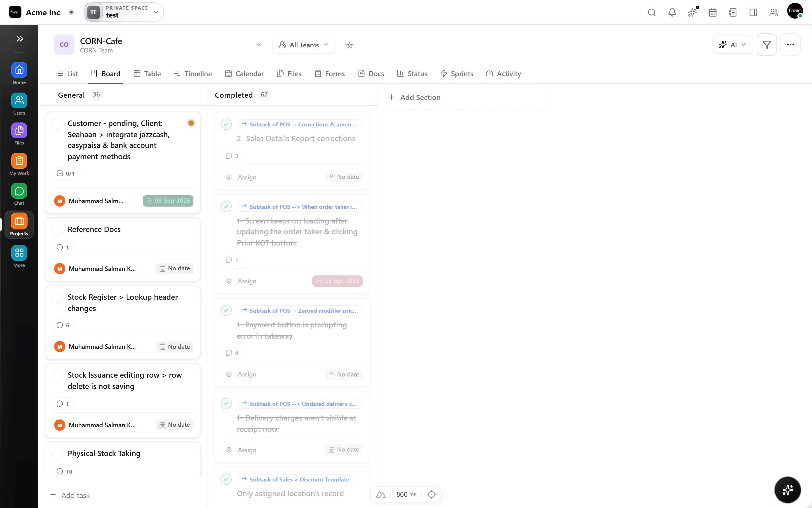This screenshot has height=508, width=812.
Task: Switch to List view tab
Action: (x=67, y=74)
